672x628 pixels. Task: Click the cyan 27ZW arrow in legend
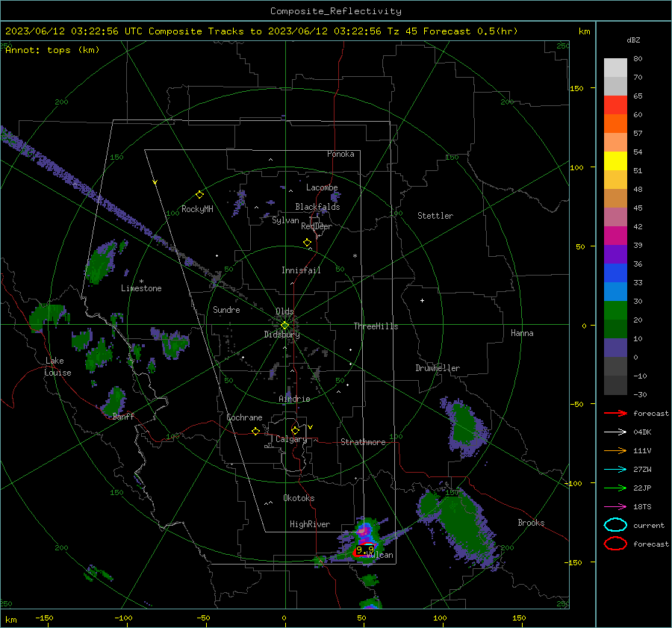[615, 470]
